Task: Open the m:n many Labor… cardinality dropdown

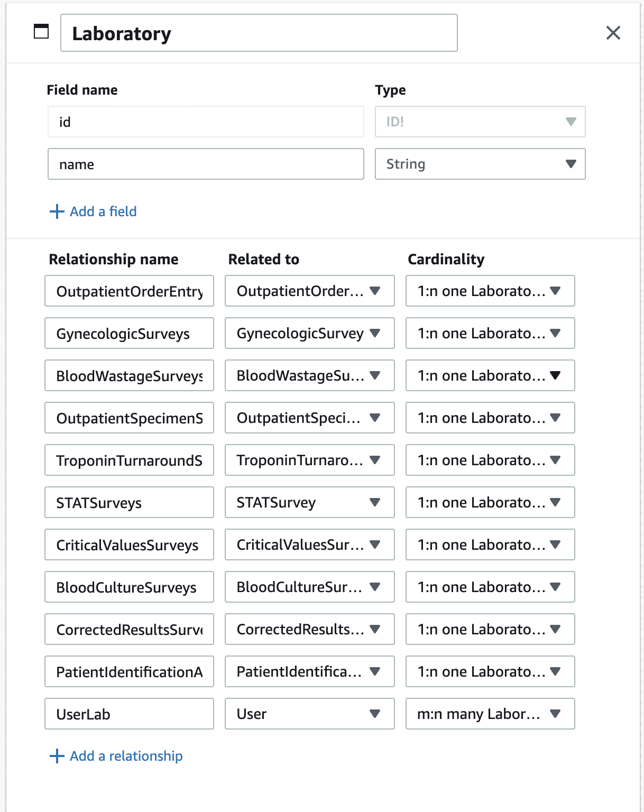Action: click(x=490, y=714)
